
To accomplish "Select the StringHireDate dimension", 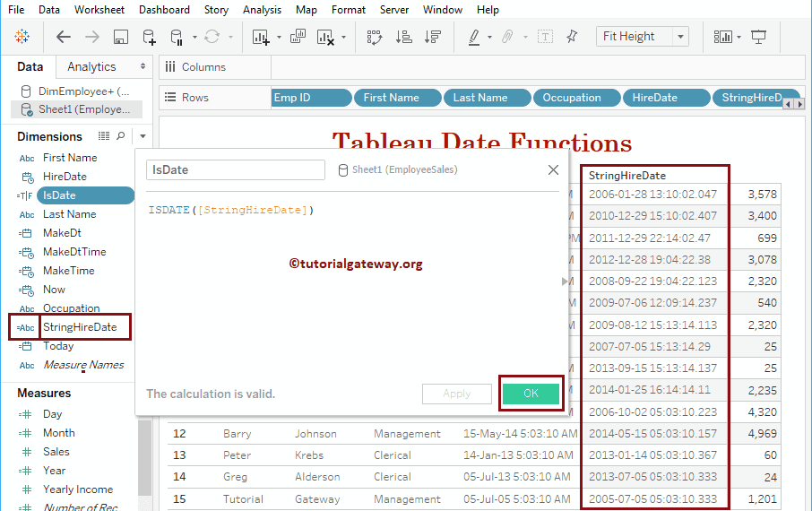I will point(80,327).
